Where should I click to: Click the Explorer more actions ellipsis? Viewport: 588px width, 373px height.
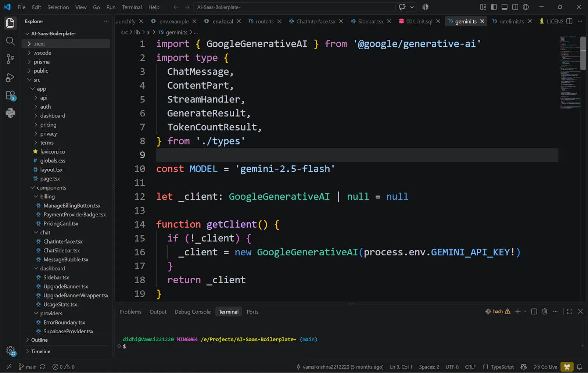(x=106, y=21)
